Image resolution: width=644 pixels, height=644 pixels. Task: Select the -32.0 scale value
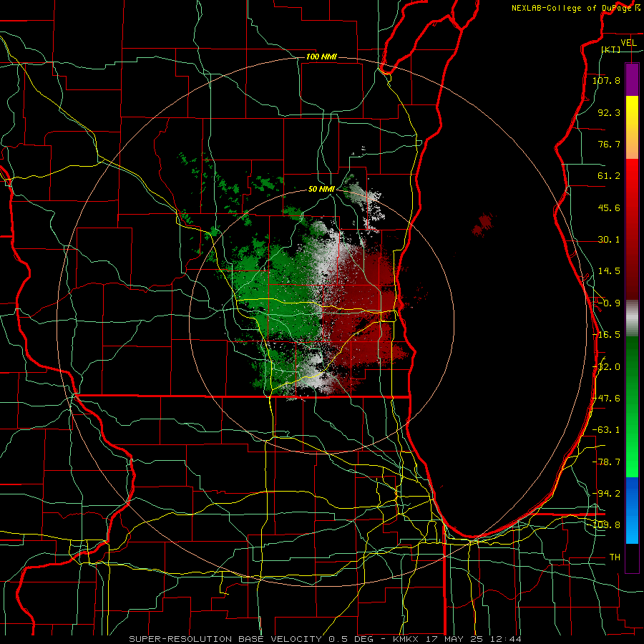[x=606, y=367]
